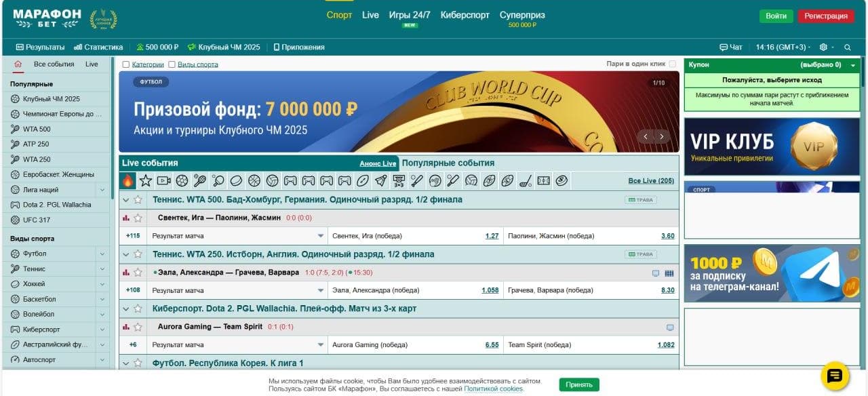The width and height of the screenshot is (868, 396).
Task: Open the timezone 14:16 (GMT+3) dropdown
Action: (x=783, y=47)
